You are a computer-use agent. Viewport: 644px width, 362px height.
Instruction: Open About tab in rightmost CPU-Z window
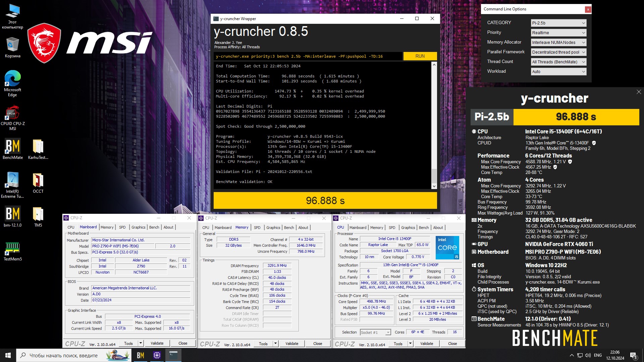[438, 228]
